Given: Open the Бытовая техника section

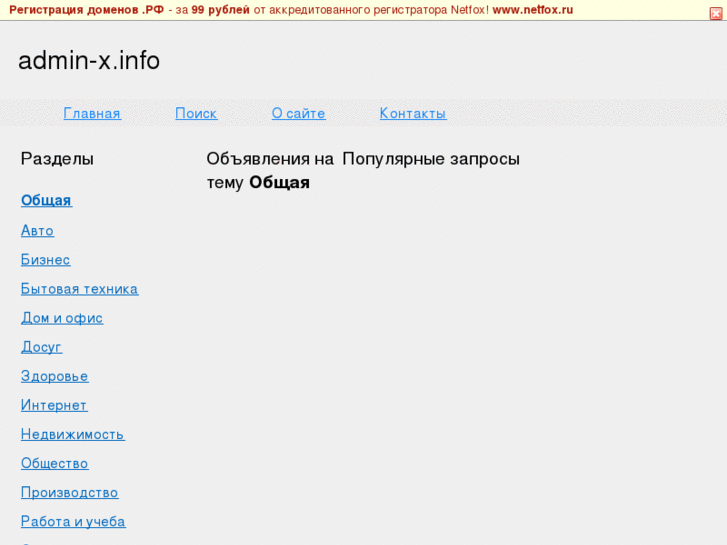Looking at the screenshot, I should click(x=79, y=289).
